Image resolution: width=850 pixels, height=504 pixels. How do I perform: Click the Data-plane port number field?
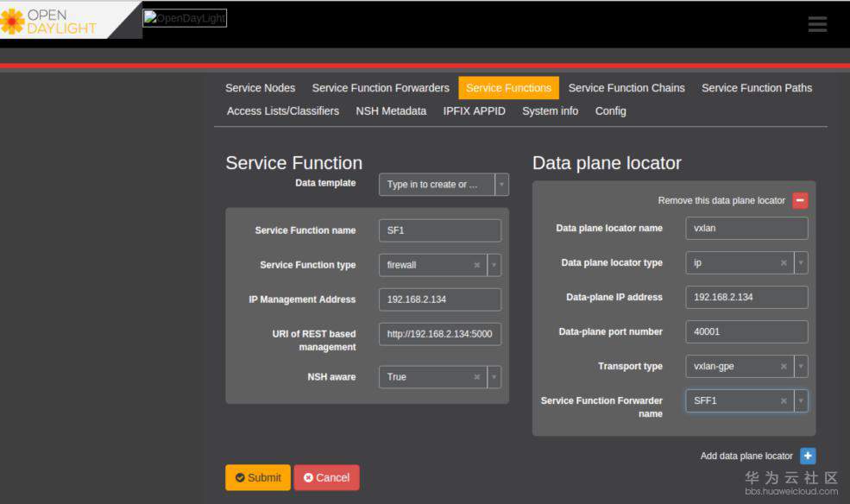tap(746, 331)
